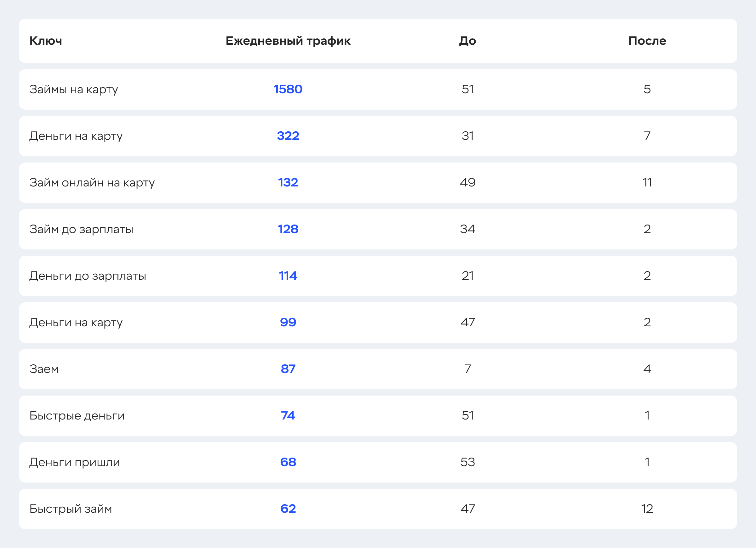Open the 1580 daily traffic value
756x548 pixels.
click(288, 89)
